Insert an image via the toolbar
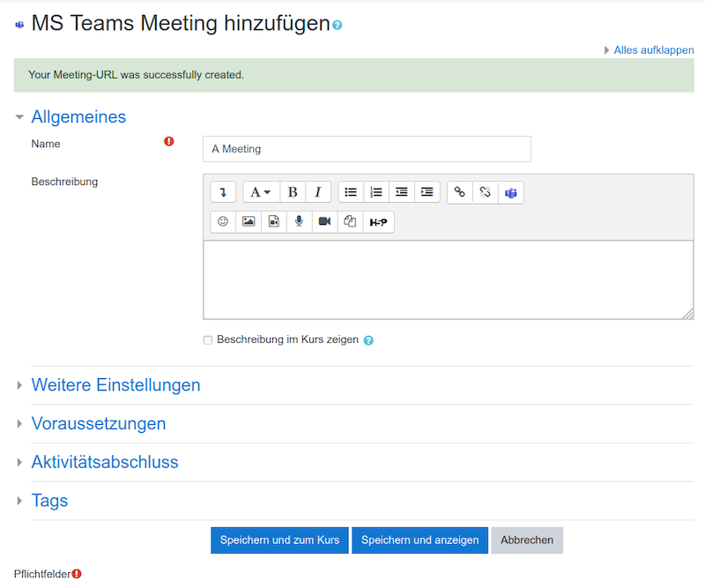 coord(249,222)
